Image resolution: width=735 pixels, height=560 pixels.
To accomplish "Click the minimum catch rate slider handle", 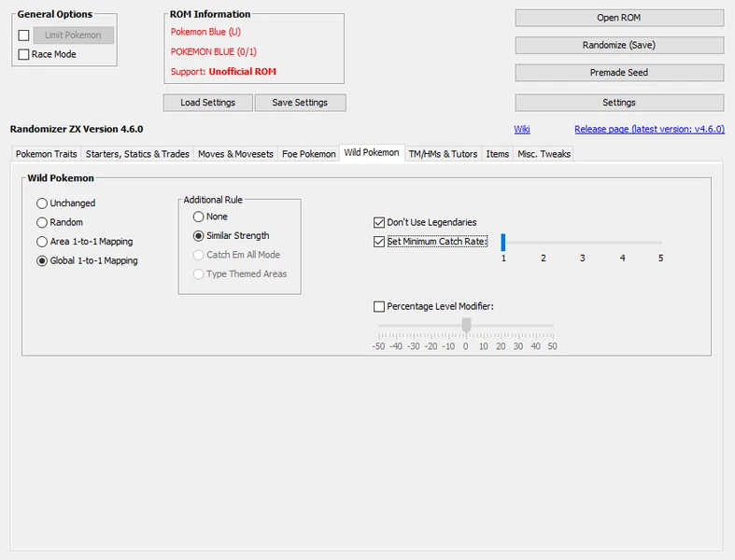I will click(503, 243).
